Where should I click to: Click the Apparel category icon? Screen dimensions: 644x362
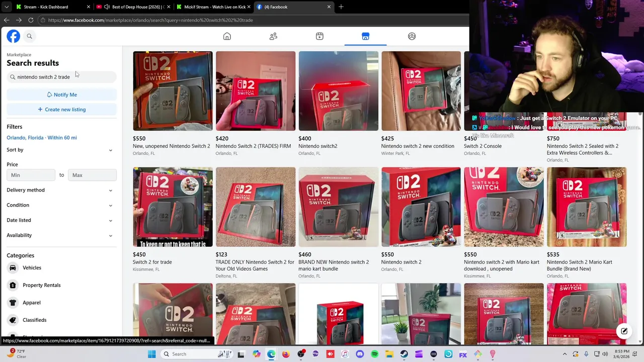(x=13, y=303)
